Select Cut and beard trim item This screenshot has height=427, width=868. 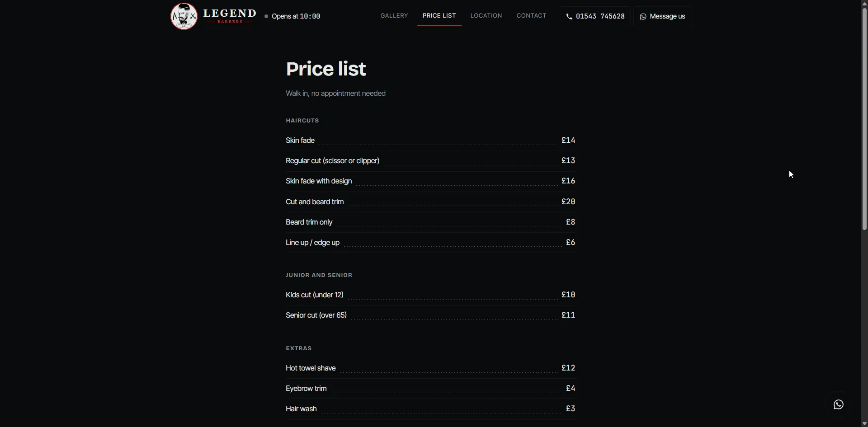click(430, 202)
